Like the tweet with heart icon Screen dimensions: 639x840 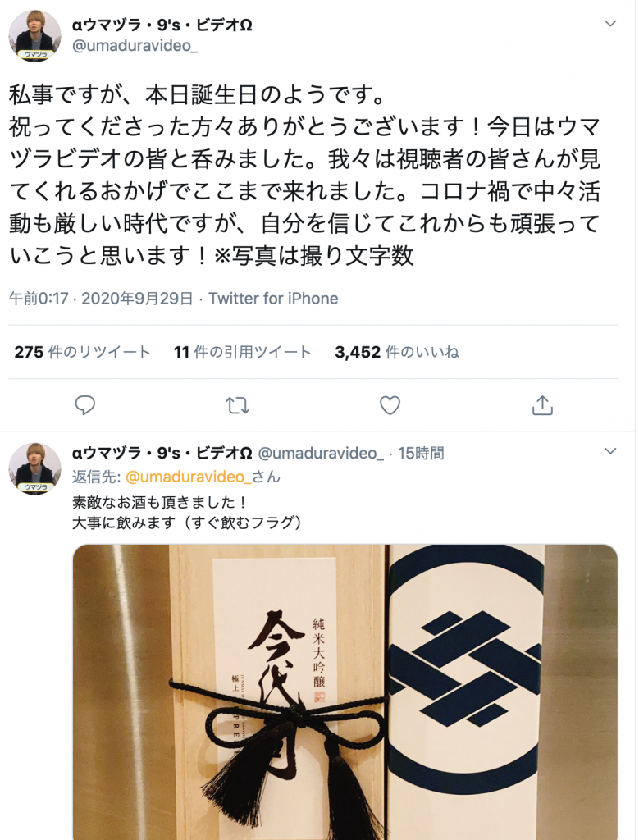coord(390,405)
